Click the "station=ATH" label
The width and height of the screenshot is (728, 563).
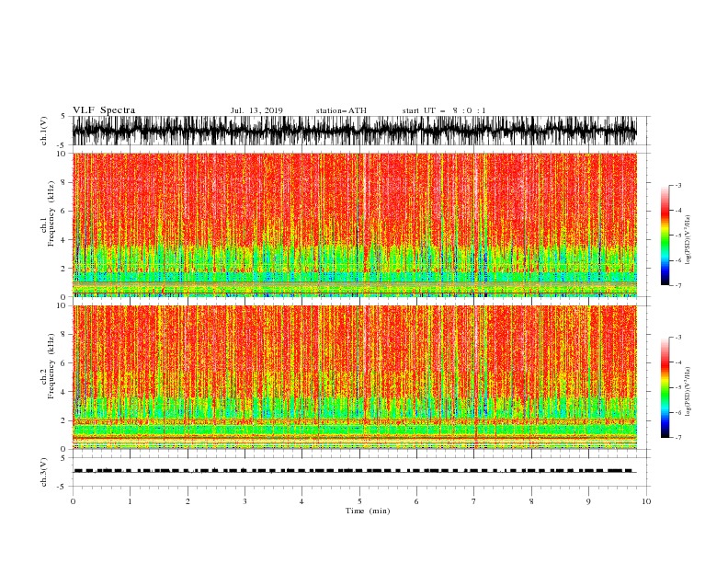(x=341, y=110)
